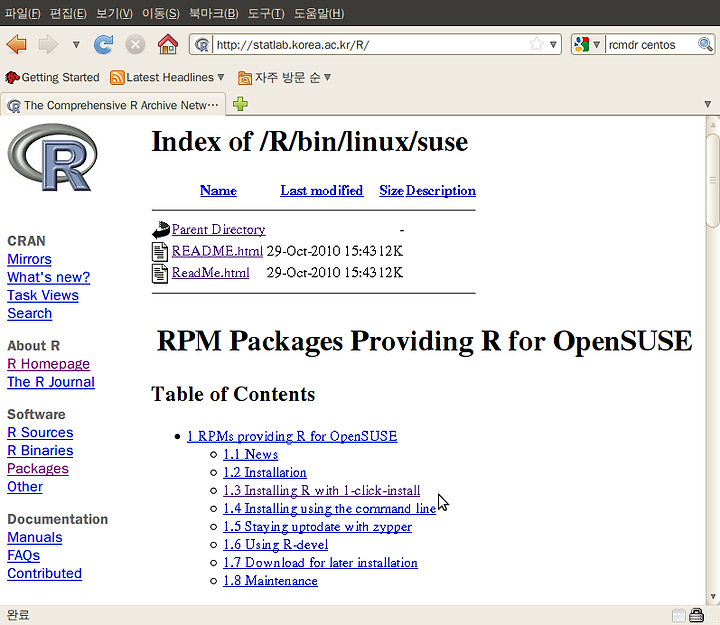
Task: Click the URL address field
Action: click(x=370, y=45)
